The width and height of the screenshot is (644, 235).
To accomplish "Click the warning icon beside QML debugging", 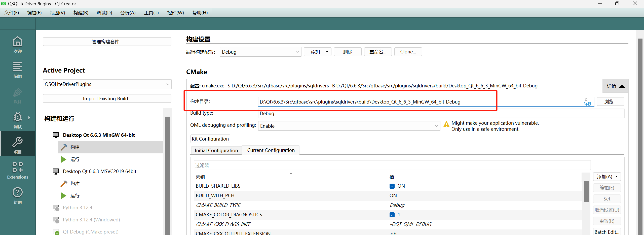I will 446,124.
